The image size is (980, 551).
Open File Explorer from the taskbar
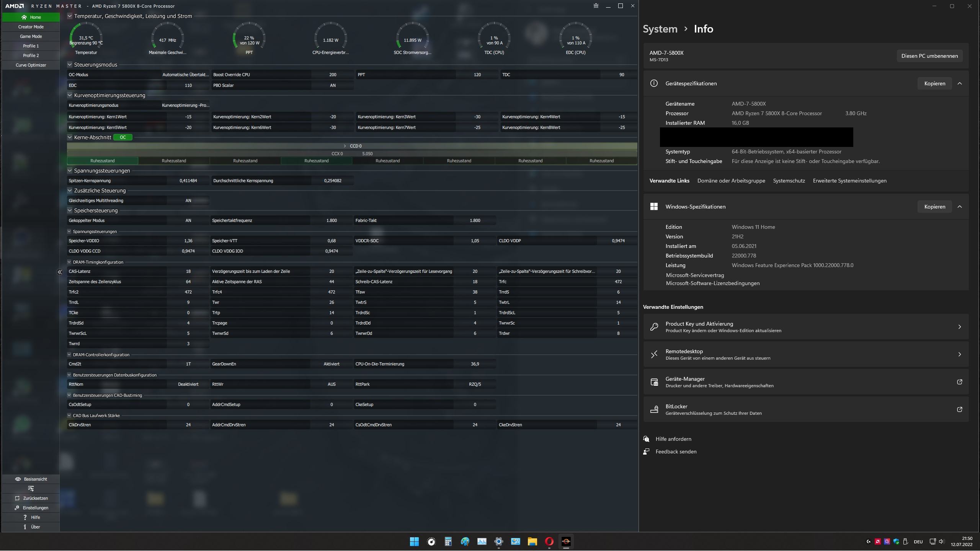(532, 541)
